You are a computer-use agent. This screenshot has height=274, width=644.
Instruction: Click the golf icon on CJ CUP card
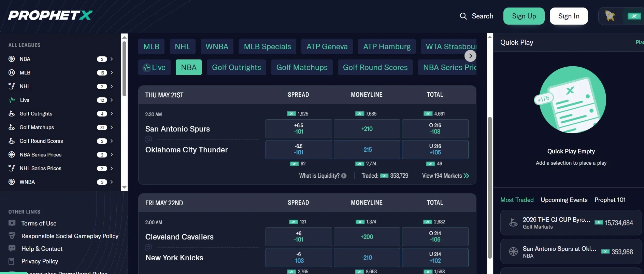(513, 222)
